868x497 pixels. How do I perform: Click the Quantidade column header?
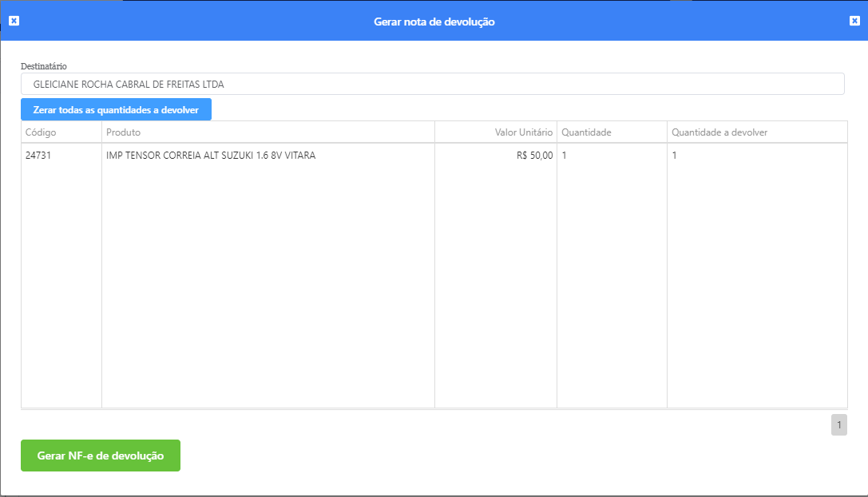pyautogui.click(x=586, y=132)
